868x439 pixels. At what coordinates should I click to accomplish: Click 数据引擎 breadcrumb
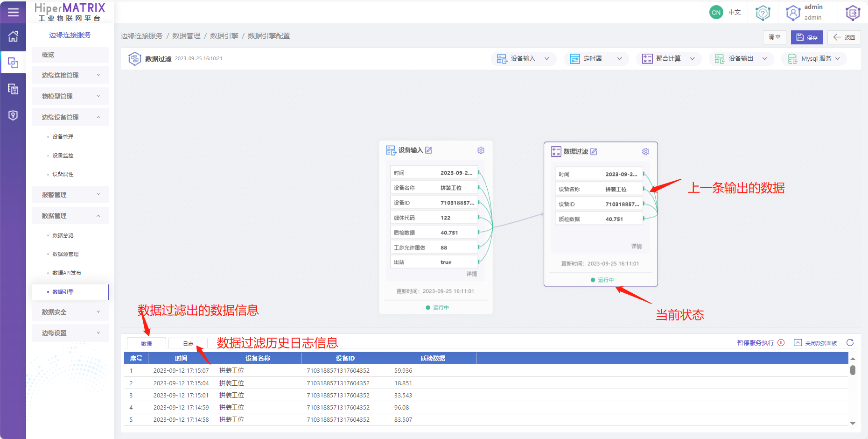[224, 36]
